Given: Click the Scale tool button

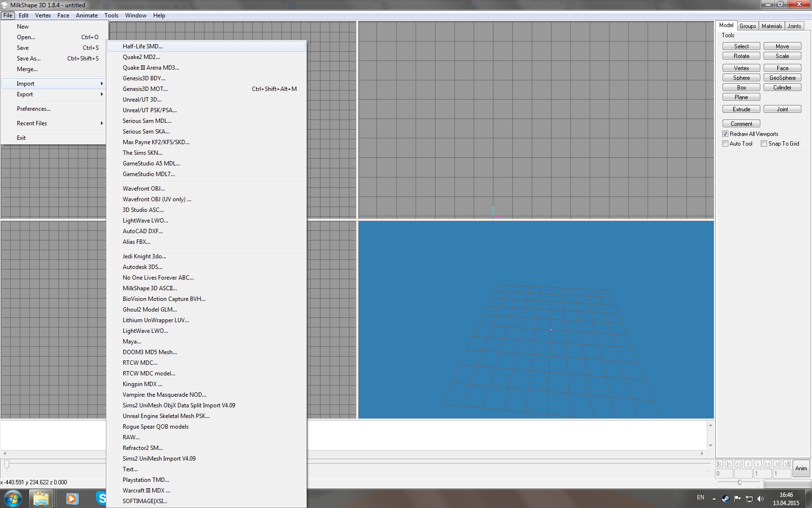Looking at the screenshot, I should [783, 56].
